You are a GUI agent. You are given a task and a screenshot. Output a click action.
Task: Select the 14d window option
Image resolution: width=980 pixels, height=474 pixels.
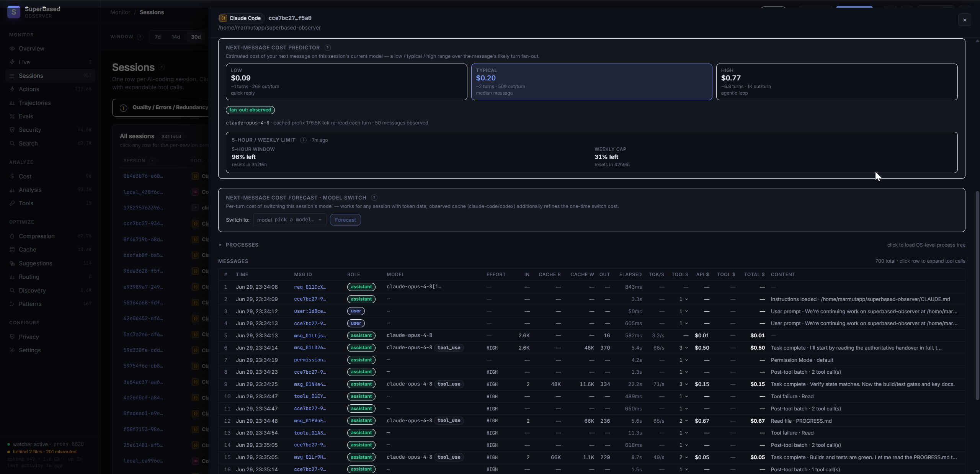click(x=176, y=37)
